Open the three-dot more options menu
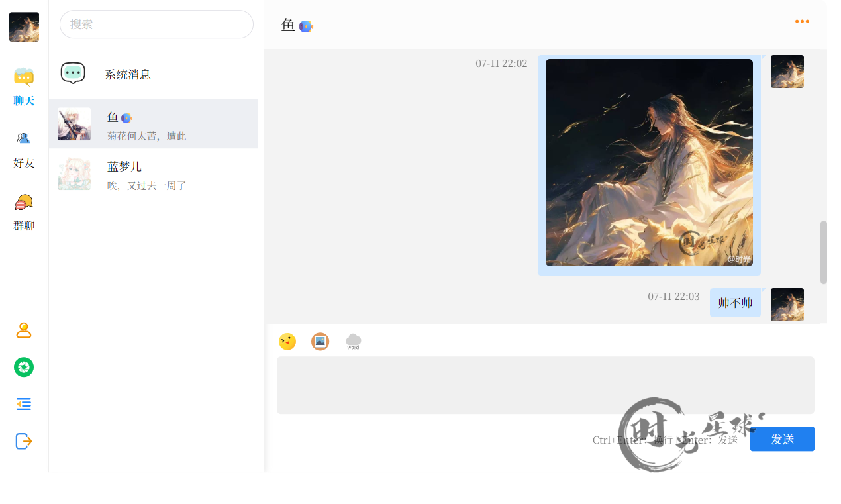The height and width of the screenshot is (504, 841). coord(802,21)
